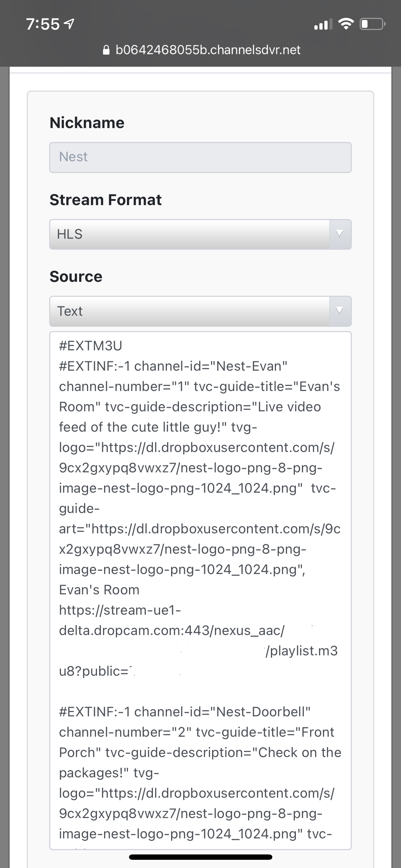This screenshot has width=401, height=868.
Task: Open the Source selector showing Text
Action: [190, 311]
